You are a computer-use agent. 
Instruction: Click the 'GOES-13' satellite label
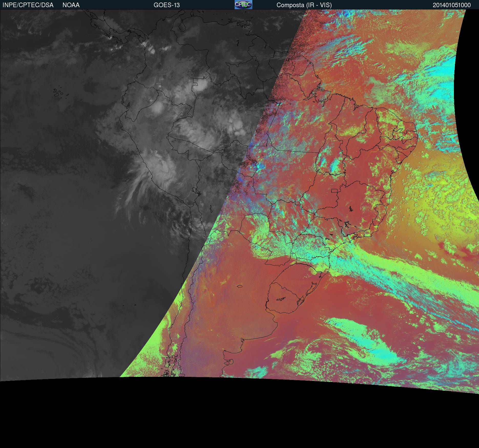coord(166,5)
